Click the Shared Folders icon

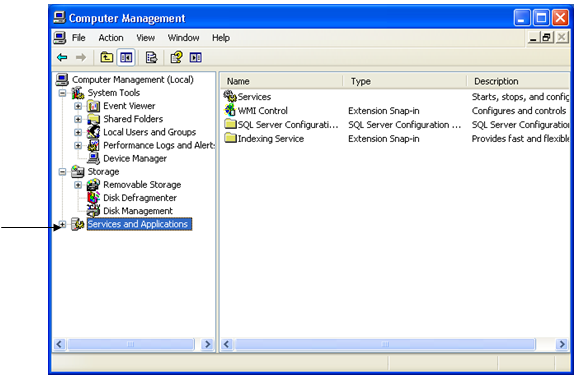[93, 119]
